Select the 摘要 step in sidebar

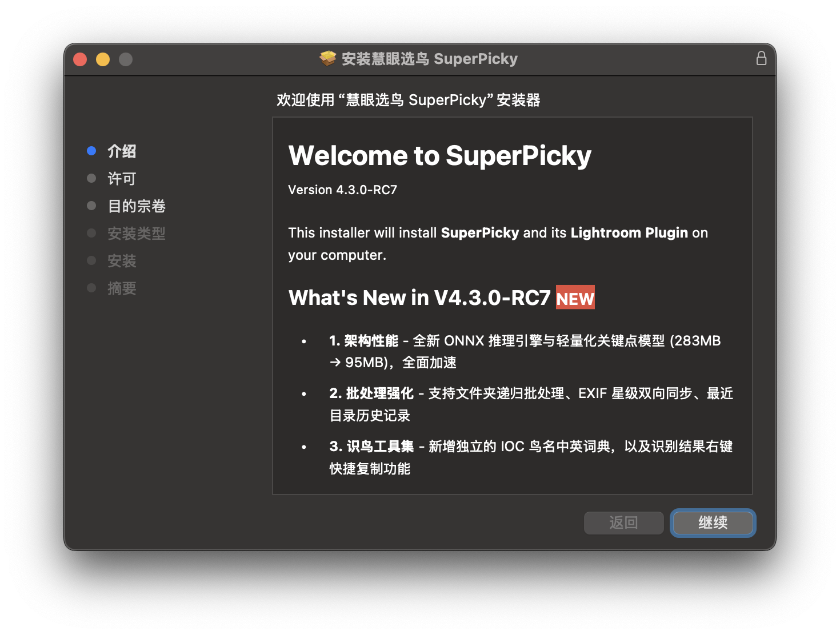click(122, 288)
